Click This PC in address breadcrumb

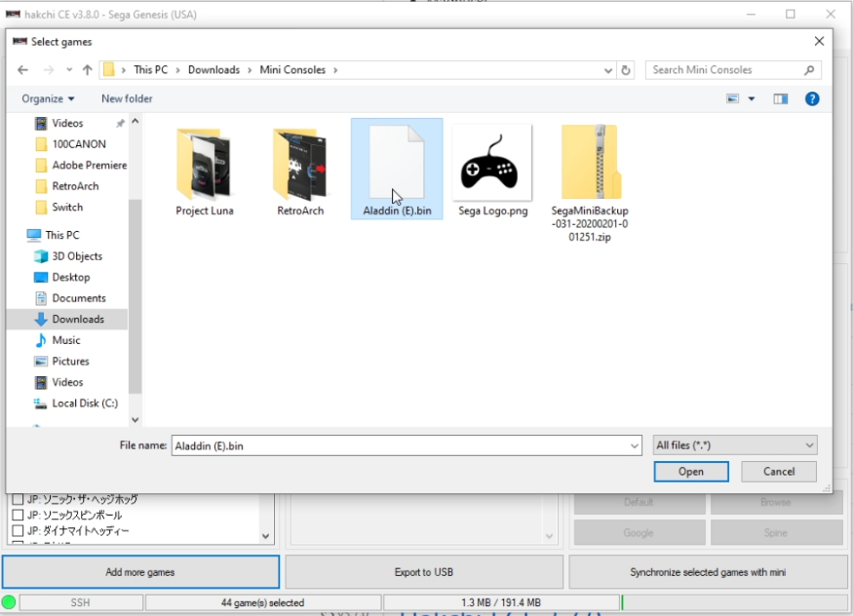tap(151, 70)
